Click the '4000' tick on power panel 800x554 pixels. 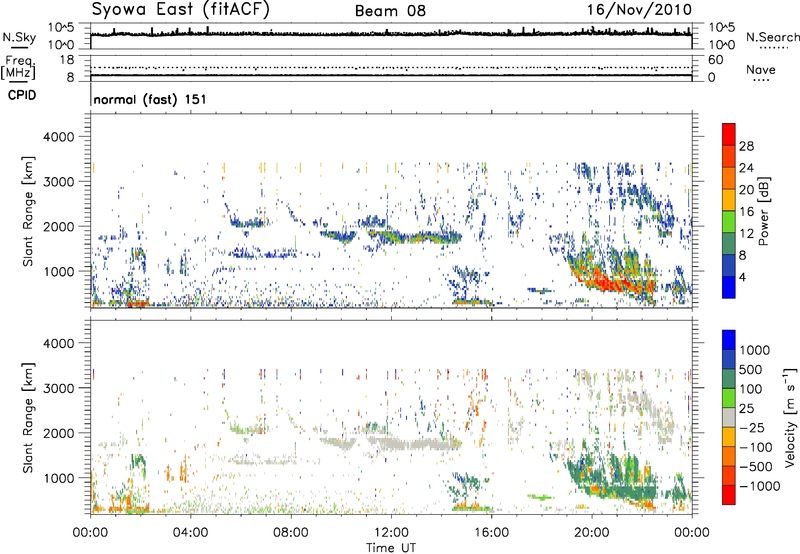point(58,137)
